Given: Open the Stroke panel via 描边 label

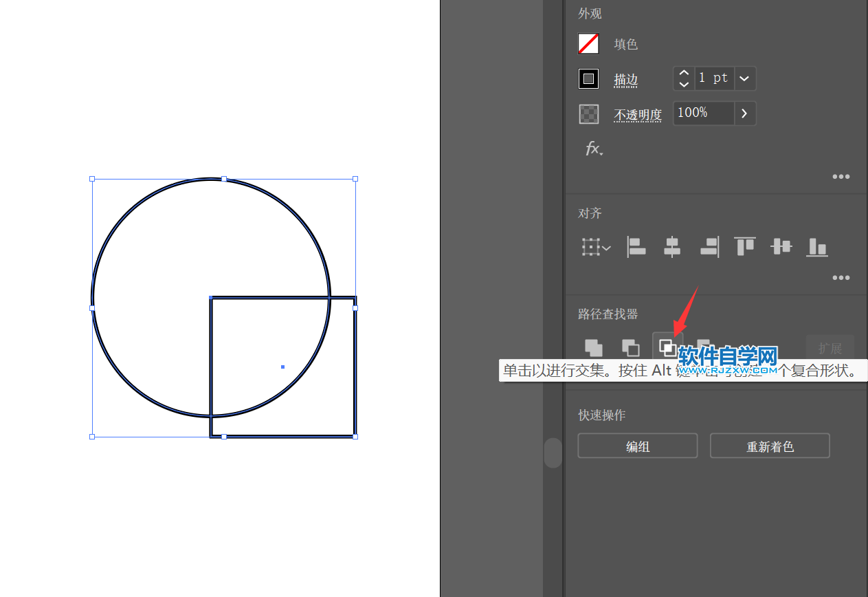Looking at the screenshot, I should pos(626,80).
